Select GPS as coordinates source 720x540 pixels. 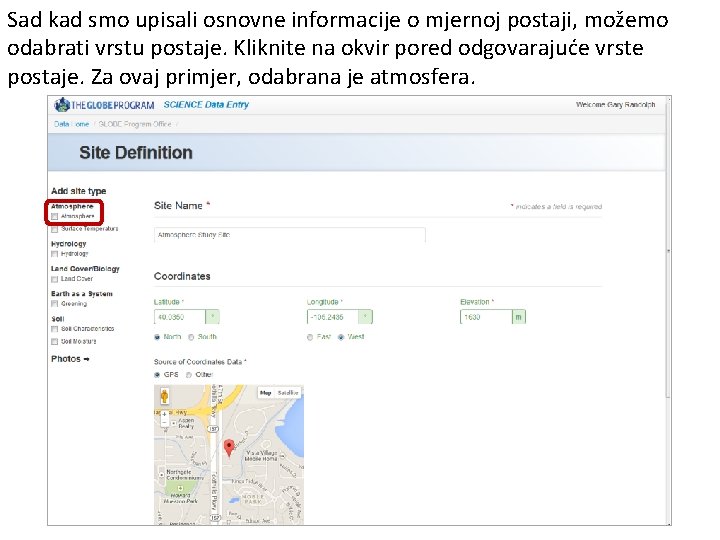[x=157, y=375]
